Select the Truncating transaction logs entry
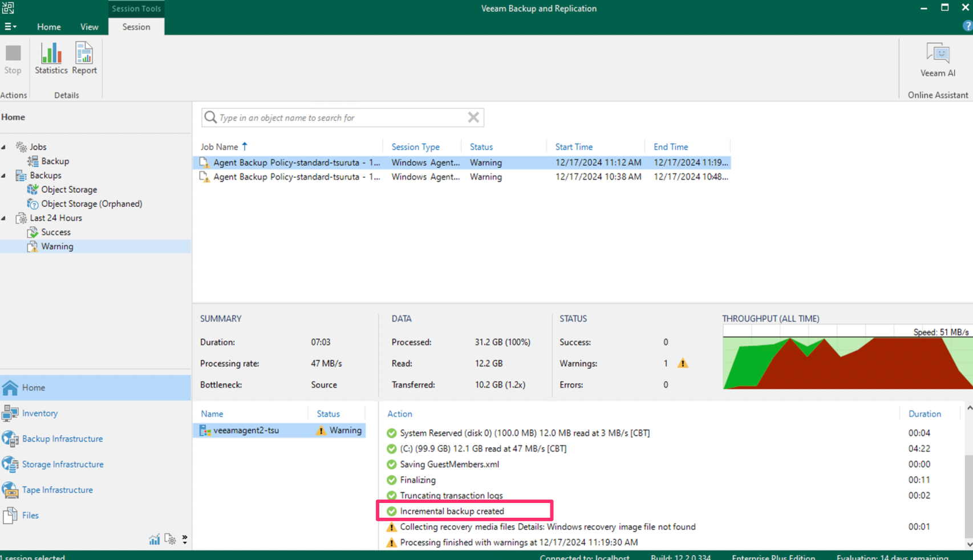The width and height of the screenshot is (973, 560). 451,496
